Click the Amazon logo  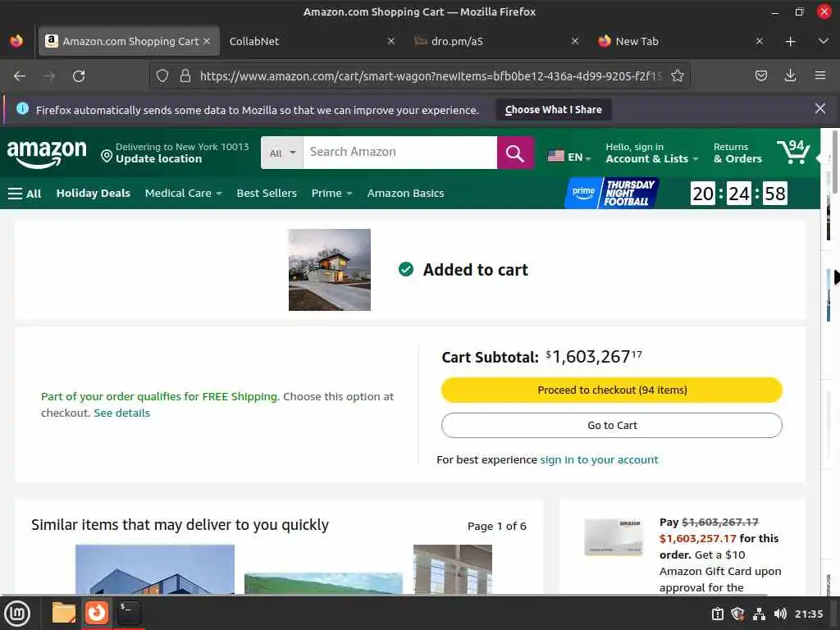point(47,153)
